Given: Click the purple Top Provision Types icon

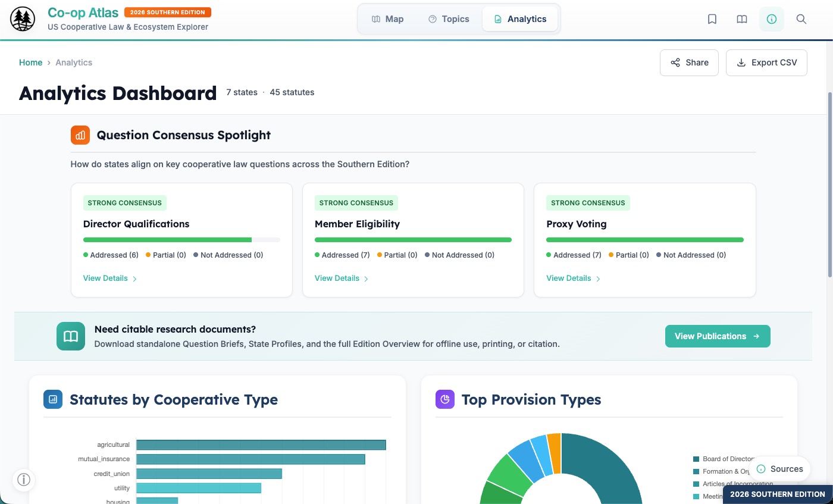Looking at the screenshot, I should tap(445, 399).
